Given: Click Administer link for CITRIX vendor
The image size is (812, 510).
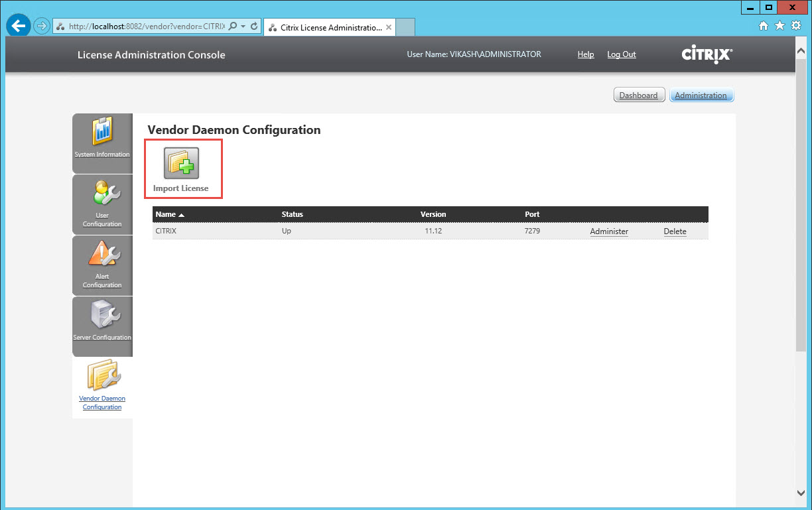Looking at the screenshot, I should point(609,231).
